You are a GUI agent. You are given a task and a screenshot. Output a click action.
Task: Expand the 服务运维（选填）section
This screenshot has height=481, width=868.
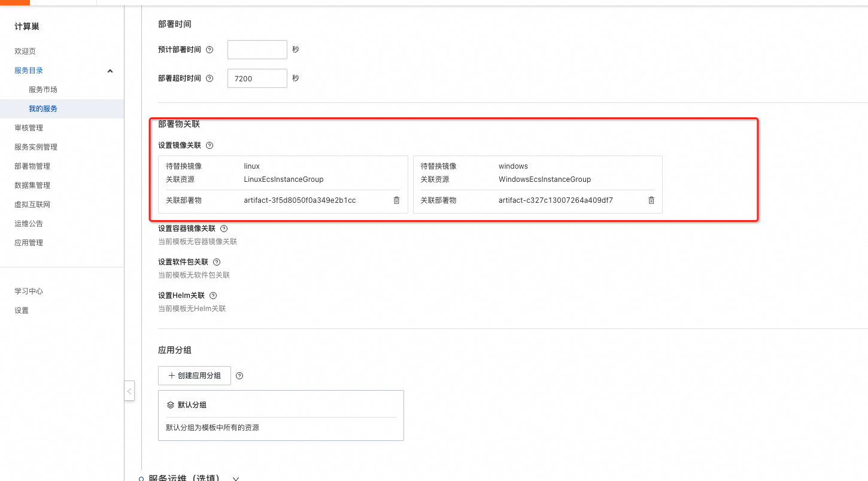[x=236, y=479]
